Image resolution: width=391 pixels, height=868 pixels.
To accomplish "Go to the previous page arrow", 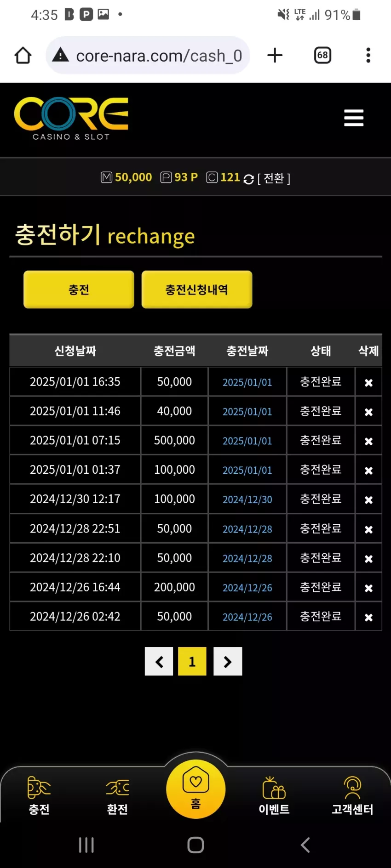I will 159,662.
